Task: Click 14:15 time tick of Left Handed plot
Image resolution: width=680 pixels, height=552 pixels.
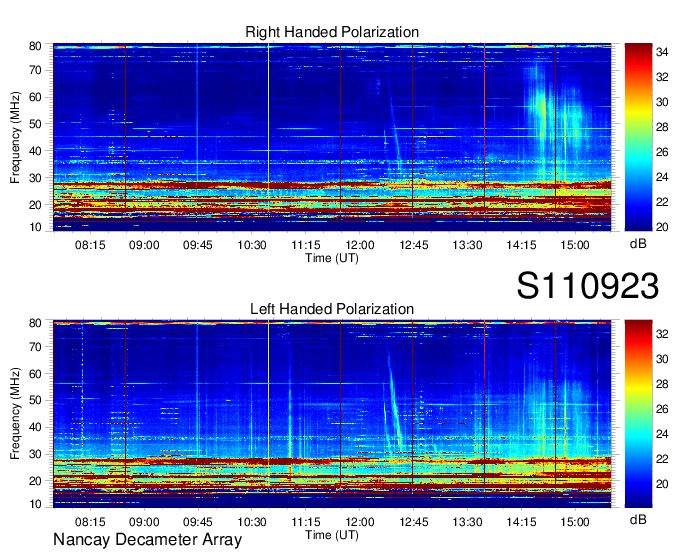Action: click(x=521, y=522)
